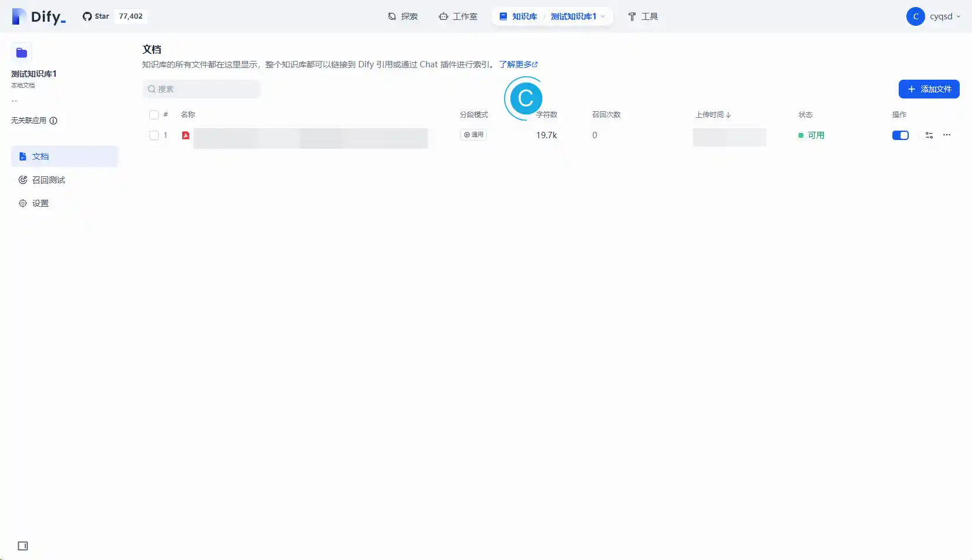Open the 了解更多 link

click(519, 64)
